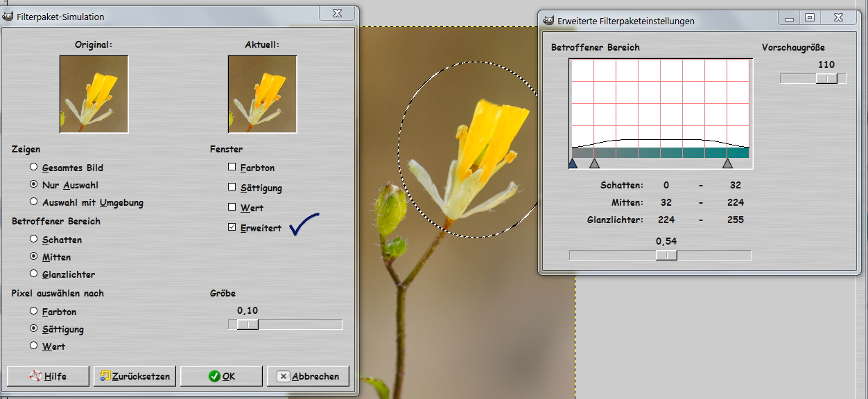Viewport: 868px width, 399px height.
Task: Close the Filterpaket-Simulation dialog
Action: (x=337, y=13)
